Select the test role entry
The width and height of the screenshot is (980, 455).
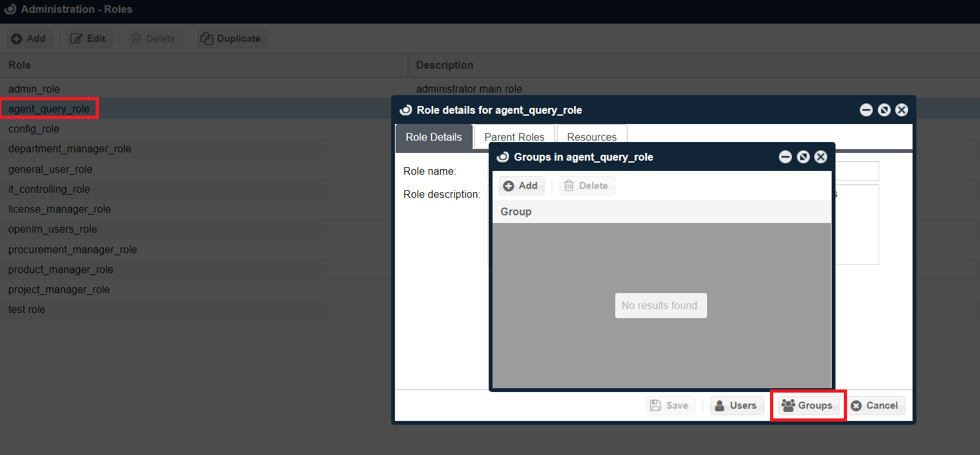(27, 310)
